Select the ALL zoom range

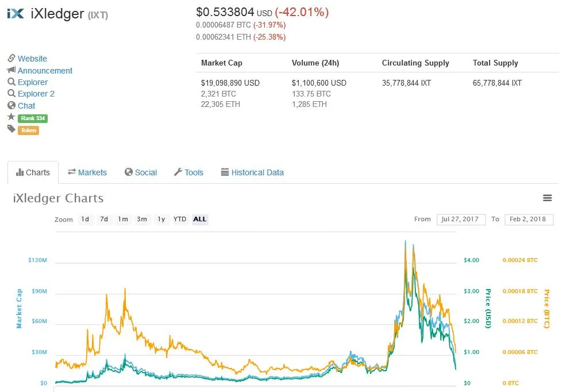[x=200, y=219]
